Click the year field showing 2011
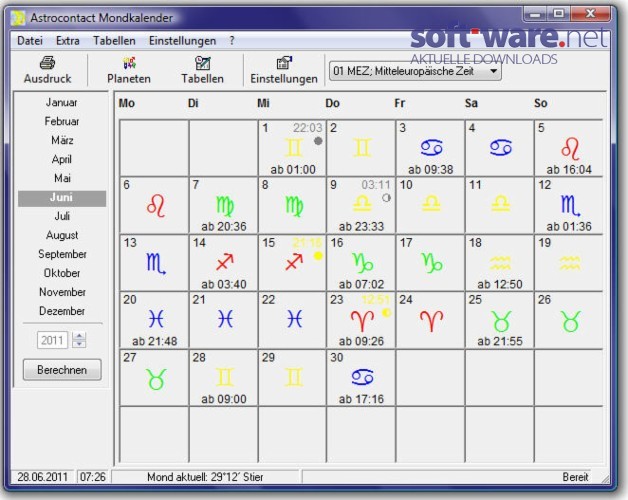This screenshot has height=500, width=628. (x=52, y=340)
